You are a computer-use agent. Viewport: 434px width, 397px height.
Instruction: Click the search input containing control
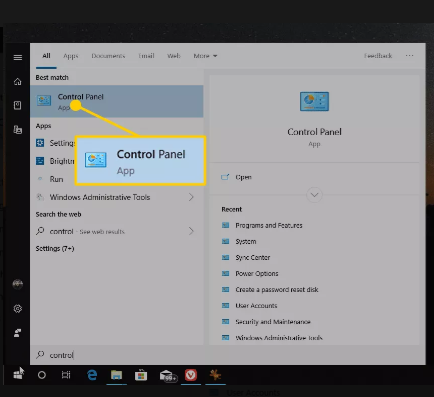228,355
